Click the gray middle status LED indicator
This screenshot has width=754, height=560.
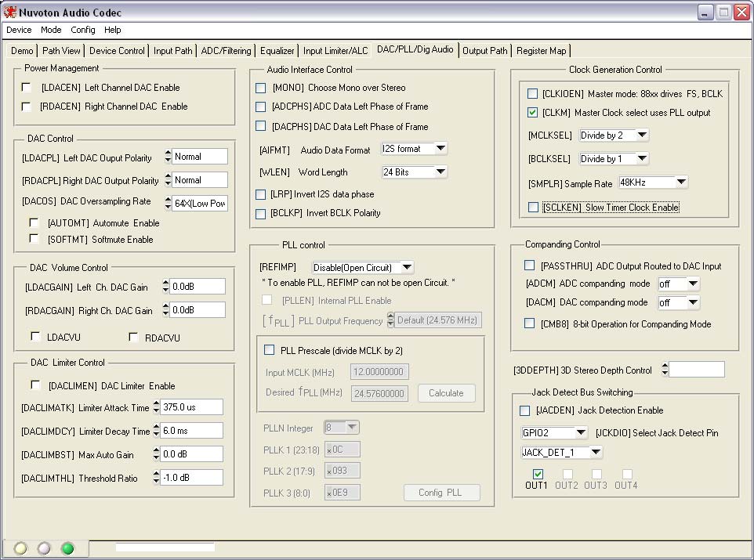[x=45, y=547]
